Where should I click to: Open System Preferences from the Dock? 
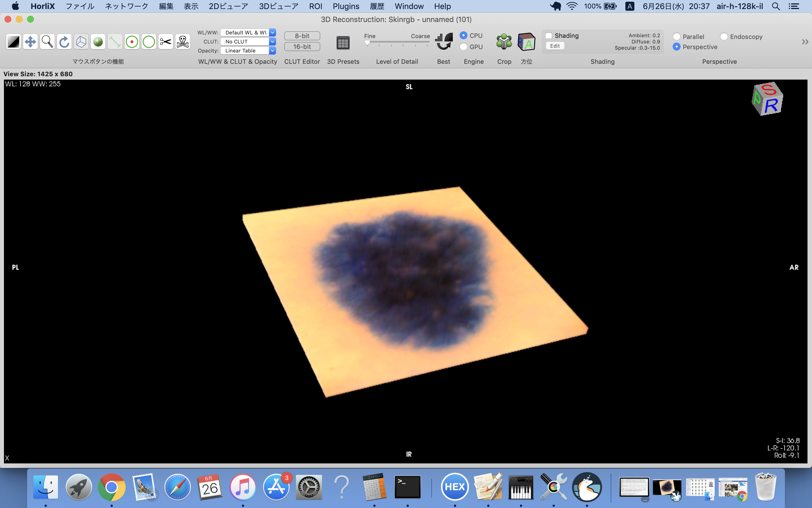click(309, 487)
